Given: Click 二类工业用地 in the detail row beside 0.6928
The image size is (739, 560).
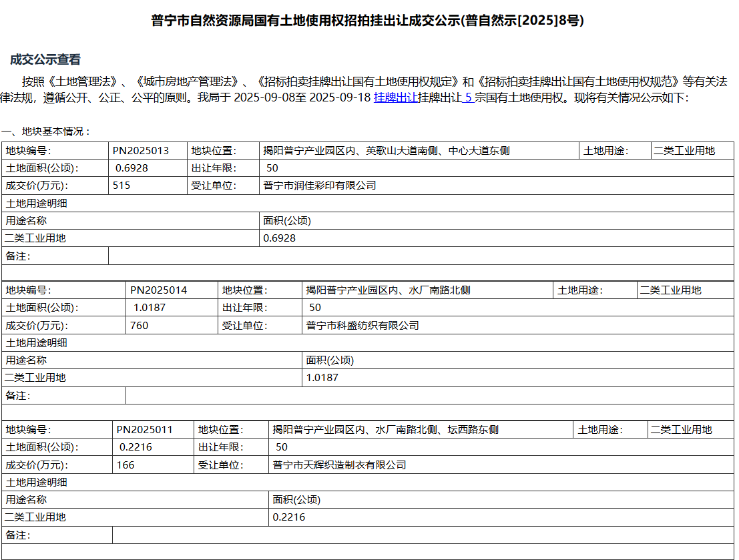Looking at the screenshot, I should [x=35, y=238].
